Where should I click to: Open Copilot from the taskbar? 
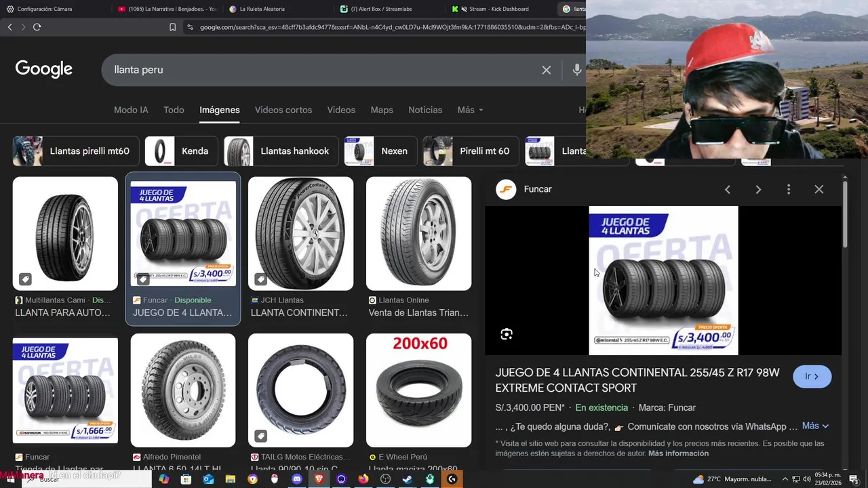pyautogui.click(x=163, y=479)
